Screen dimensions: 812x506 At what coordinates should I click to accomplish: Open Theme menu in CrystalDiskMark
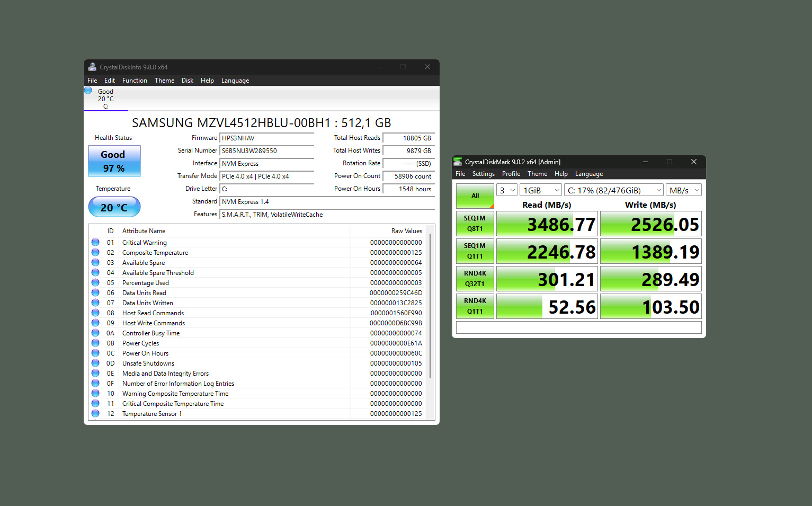537,174
